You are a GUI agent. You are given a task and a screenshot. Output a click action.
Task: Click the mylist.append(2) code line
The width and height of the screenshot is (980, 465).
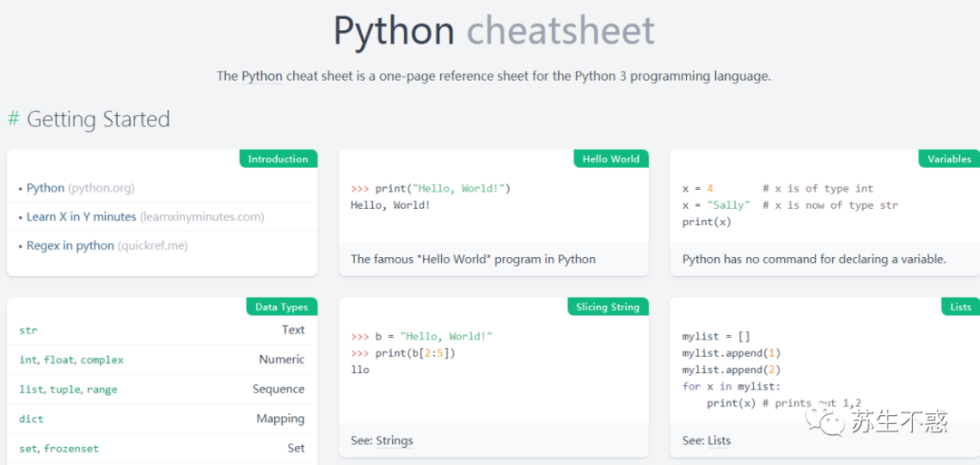[x=732, y=370]
